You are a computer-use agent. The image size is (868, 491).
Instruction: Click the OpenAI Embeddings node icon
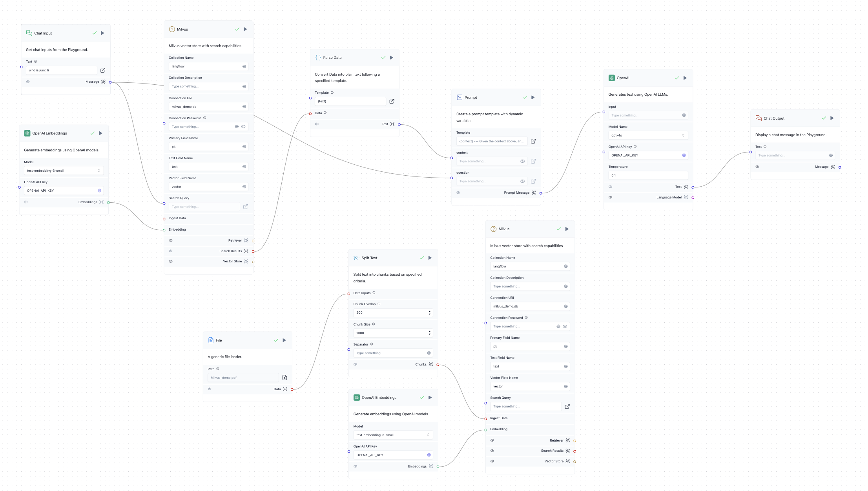(27, 133)
